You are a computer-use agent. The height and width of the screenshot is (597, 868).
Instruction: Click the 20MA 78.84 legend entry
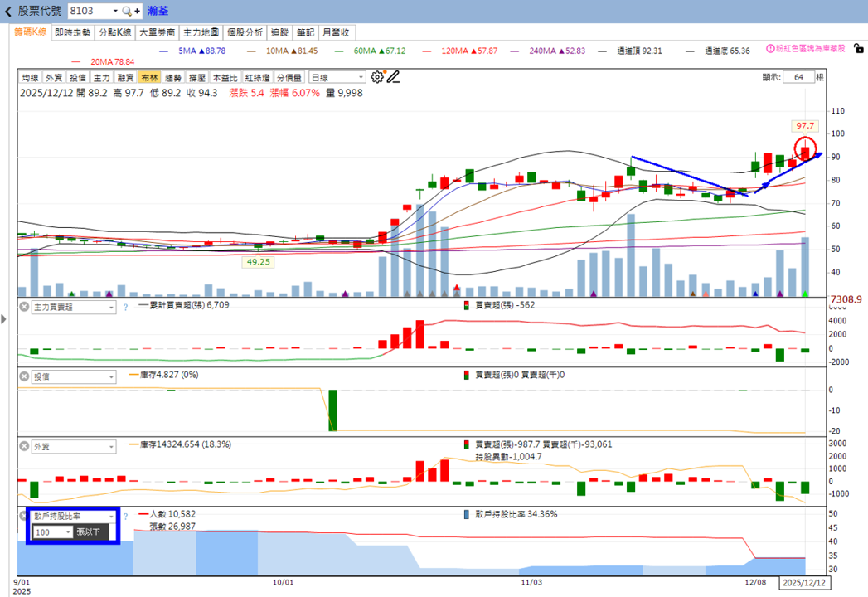click(x=103, y=61)
